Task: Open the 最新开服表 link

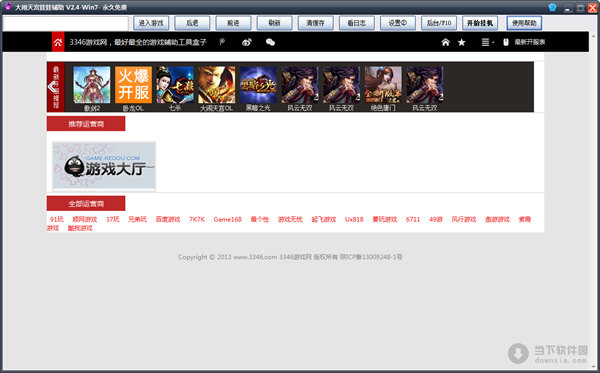Action: 530,42
